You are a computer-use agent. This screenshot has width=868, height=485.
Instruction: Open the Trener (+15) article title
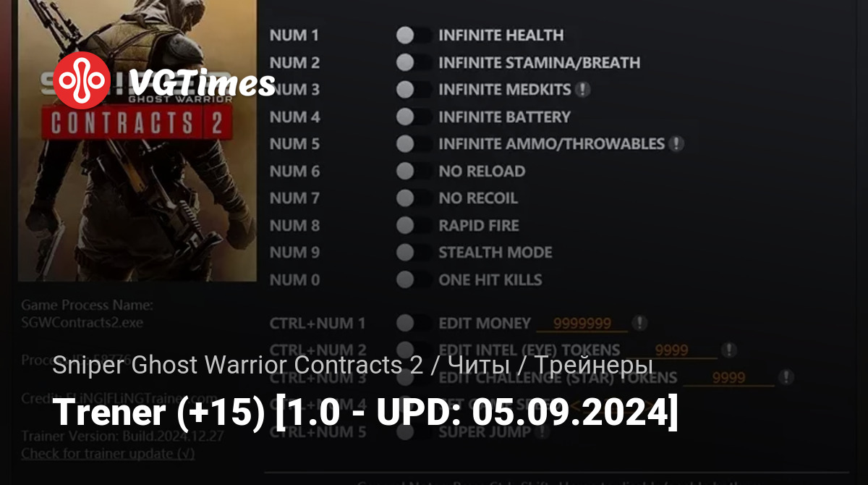[366, 413]
